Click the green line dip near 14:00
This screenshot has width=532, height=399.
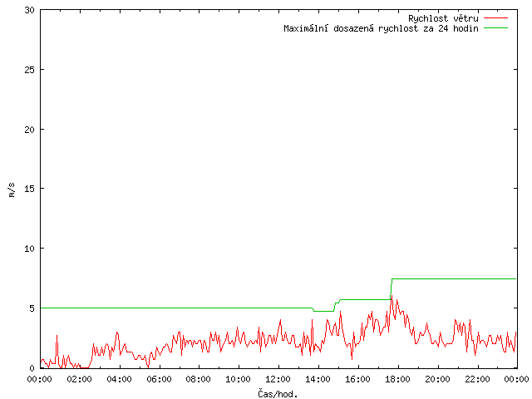point(323,311)
